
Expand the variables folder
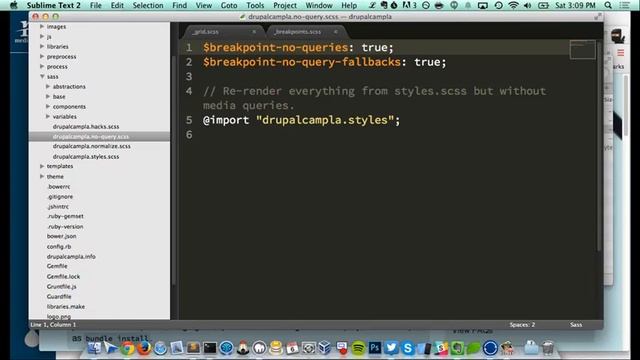click(48, 116)
